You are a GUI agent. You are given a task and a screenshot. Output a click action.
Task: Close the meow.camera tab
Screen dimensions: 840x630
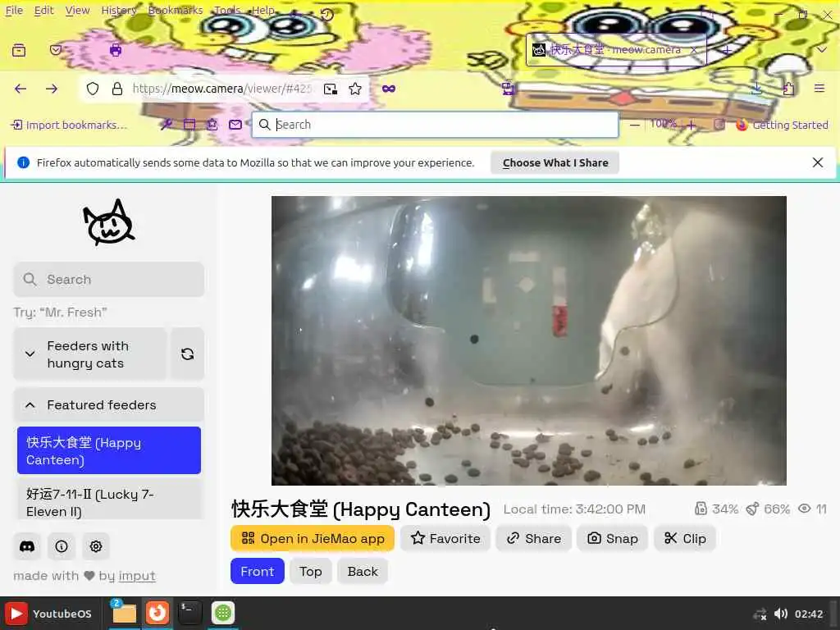694,50
